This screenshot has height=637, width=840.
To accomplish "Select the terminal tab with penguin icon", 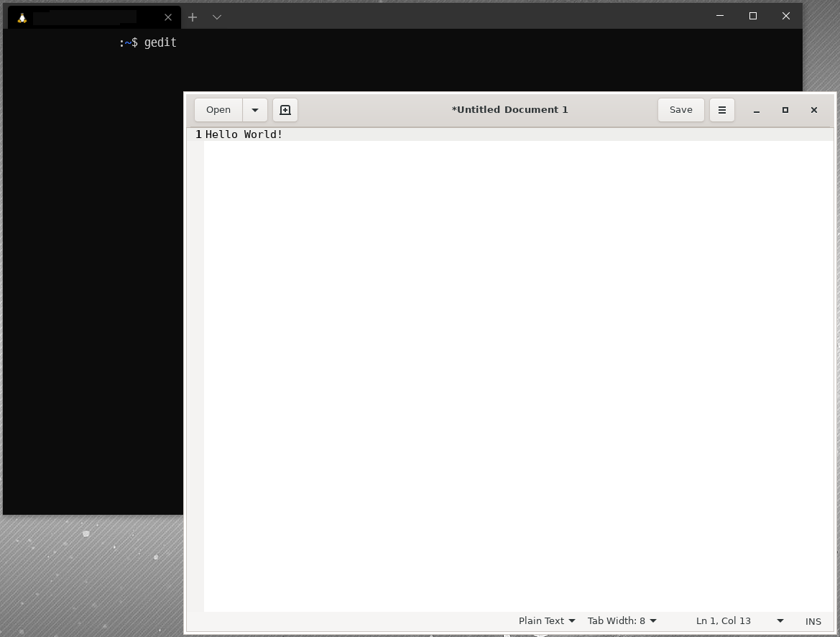I will (x=94, y=17).
